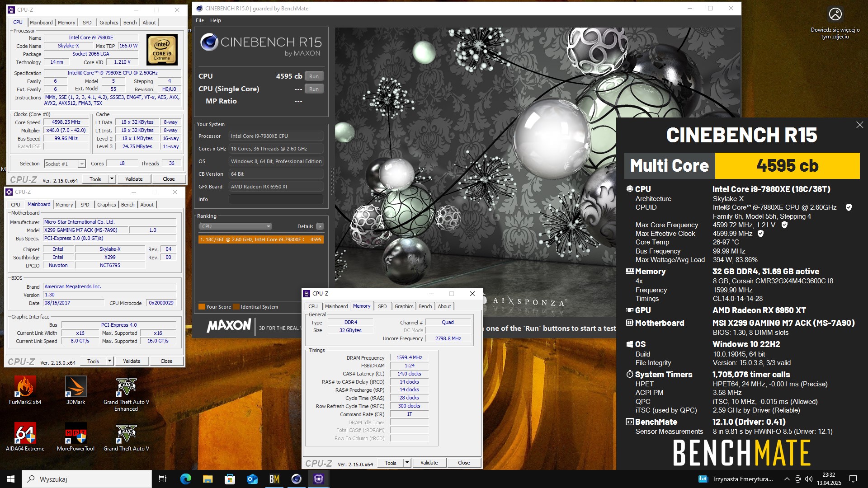Open Bench tab in top CPU-Z window
This screenshot has height=488, width=868.
(130, 23)
